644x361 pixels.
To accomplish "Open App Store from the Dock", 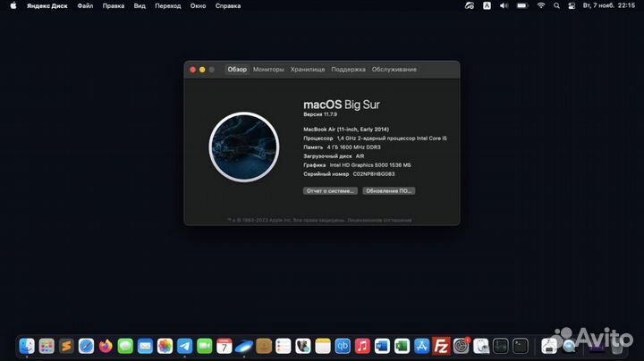I will pyautogui.click(x=421, y=346).
